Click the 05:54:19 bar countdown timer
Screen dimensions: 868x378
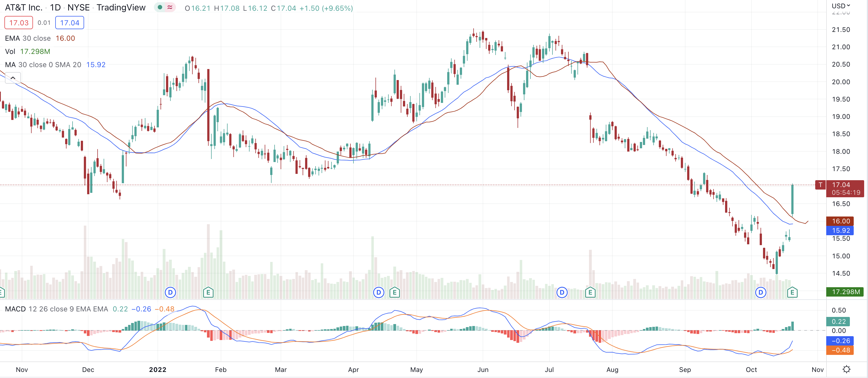point(846,193)
